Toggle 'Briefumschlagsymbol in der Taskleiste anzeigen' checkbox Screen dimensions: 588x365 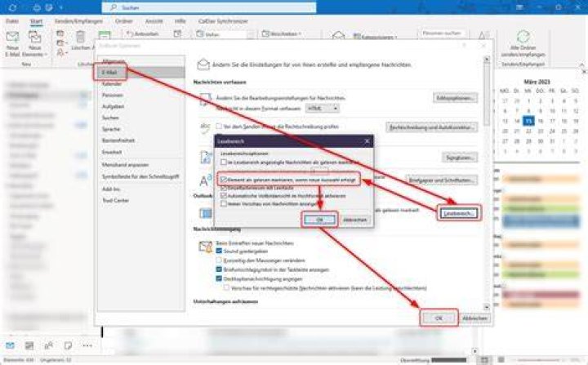(x=219, y=269)
